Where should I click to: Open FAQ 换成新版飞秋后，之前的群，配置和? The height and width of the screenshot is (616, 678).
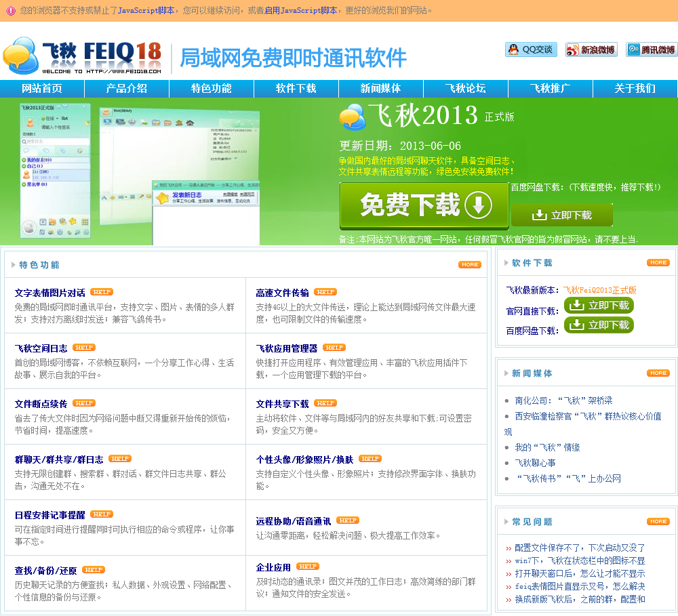pyautogui.click(x=580, y=599)
